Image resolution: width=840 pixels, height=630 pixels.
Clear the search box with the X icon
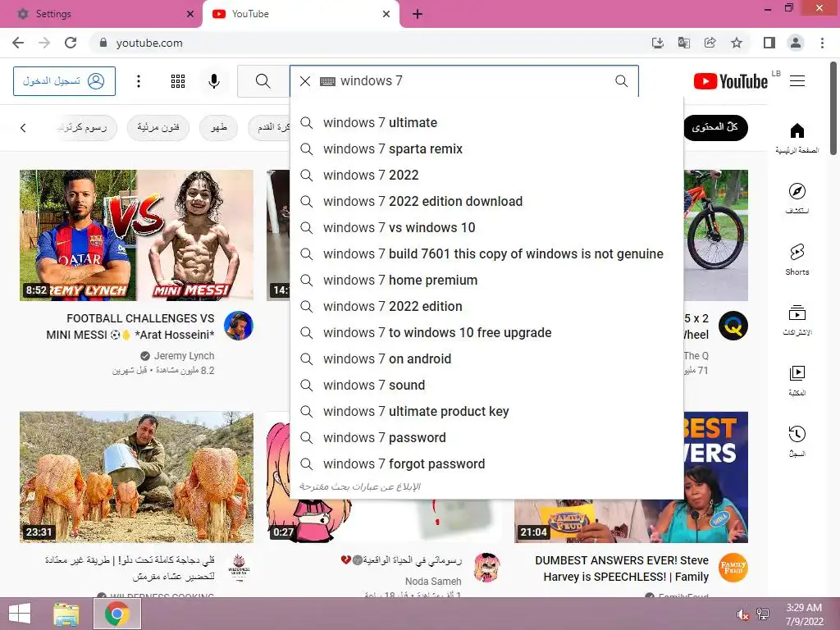[305, 81]
